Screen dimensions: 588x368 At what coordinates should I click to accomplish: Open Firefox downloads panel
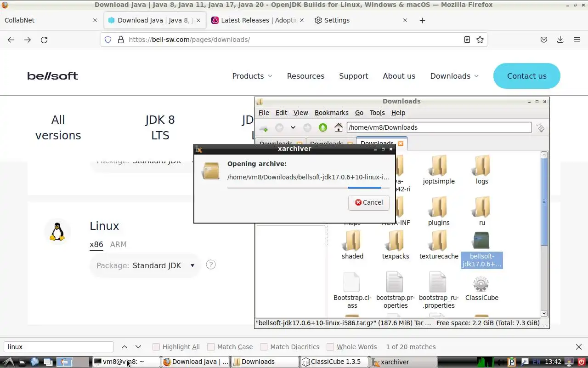[x=560, y=40]
